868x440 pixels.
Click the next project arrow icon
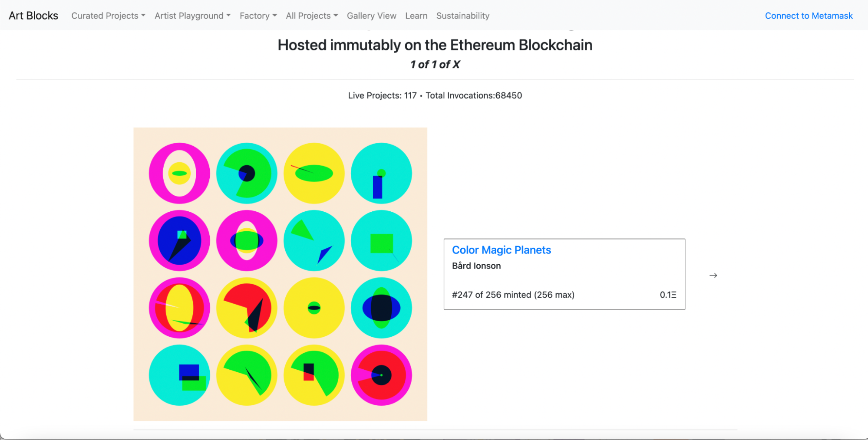(x=713, y=276)
